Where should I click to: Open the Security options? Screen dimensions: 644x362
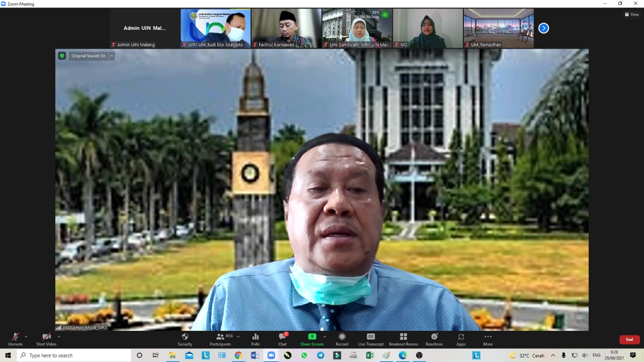185,339
